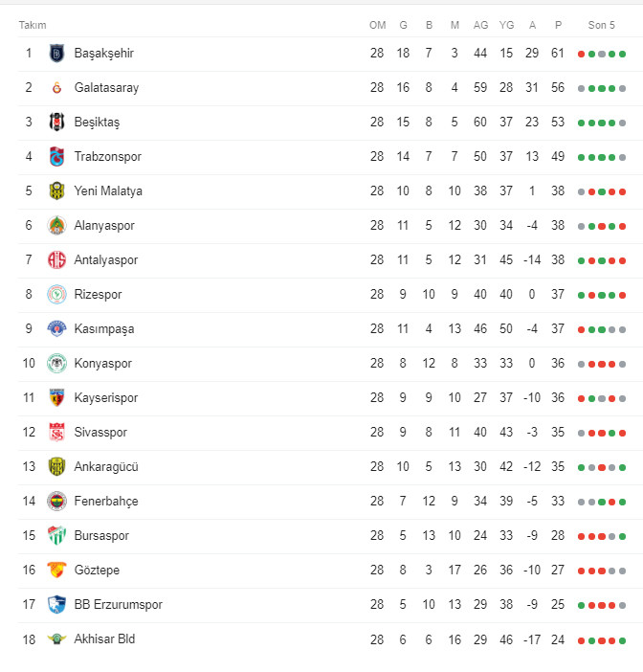Click the Son 5 column header
643x672 pixels.
tap(602, 25)
